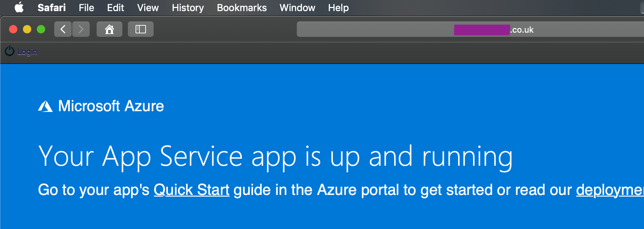Open the View menu
Screen dimensions: 644x229
(x=148, y=8)
